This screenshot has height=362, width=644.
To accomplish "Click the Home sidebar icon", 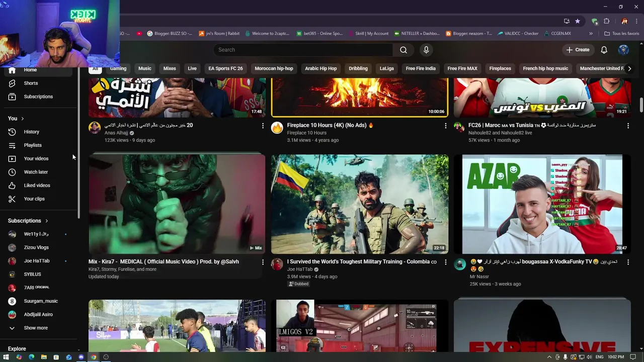I will pyautogui.click(x=12, y=70).
